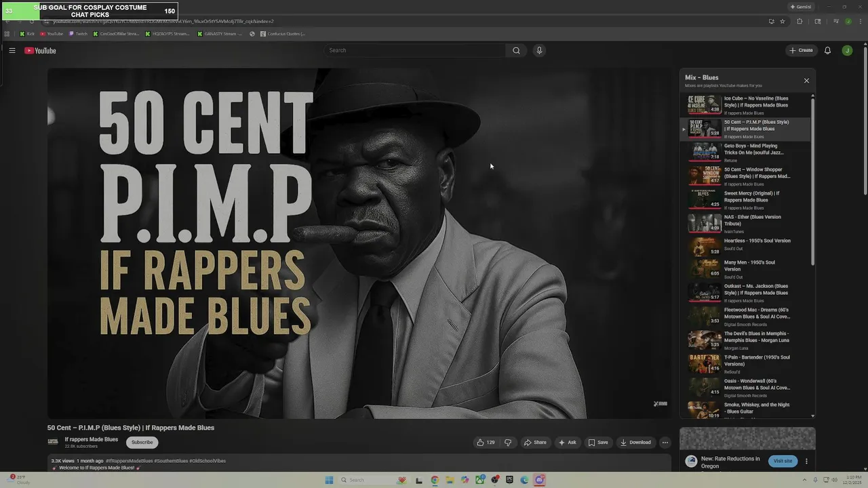Play Outkast – Ms. Jackson playlist item

(x=745, y=293)
